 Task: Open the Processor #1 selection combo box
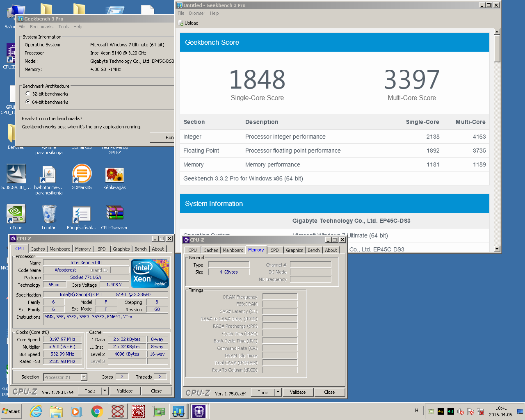click(65, 377)
